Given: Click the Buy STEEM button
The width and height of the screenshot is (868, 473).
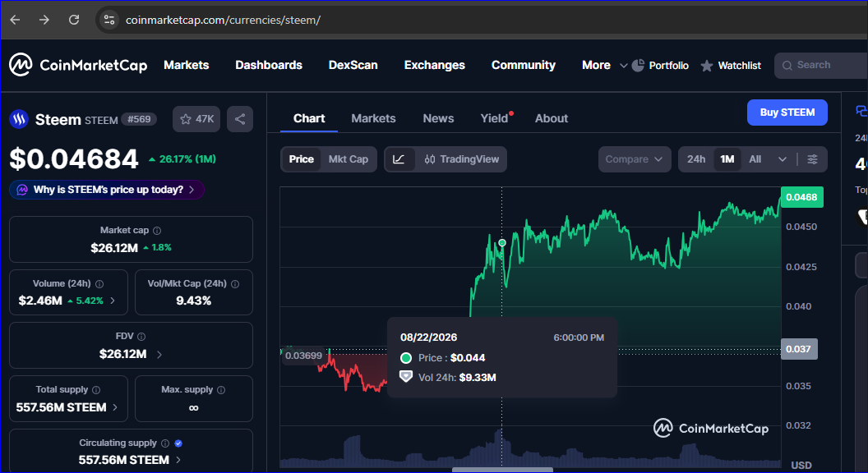Looking at the screenshot, I should tap(787, 113).
